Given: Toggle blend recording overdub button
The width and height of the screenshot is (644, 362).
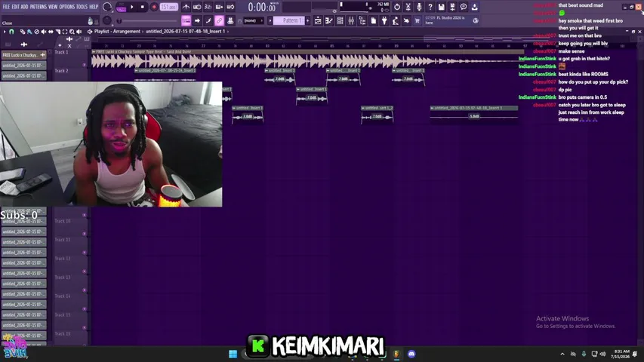Looking at the screenshot, I should click(219, 7).
